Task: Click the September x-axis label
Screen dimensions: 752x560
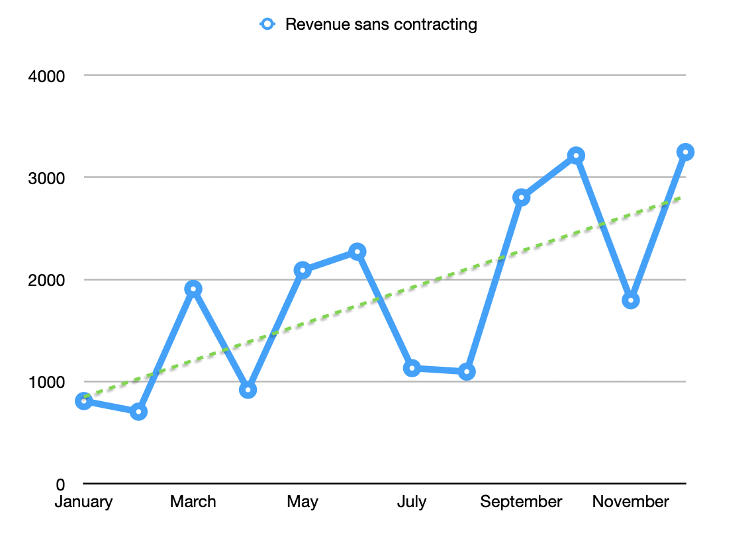Action: click(x=522, y=502)
